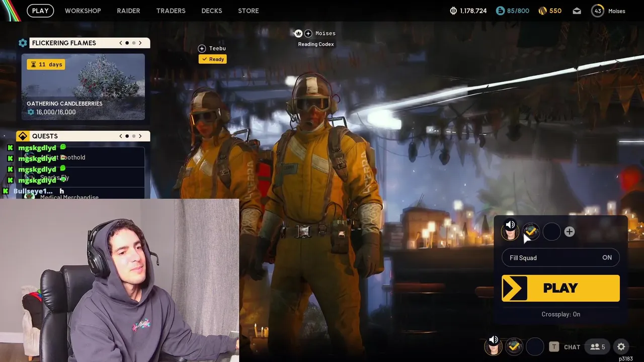Click the FLICKERING FLAMES header text
Screen dimensions: 644x362
[64, 43]
